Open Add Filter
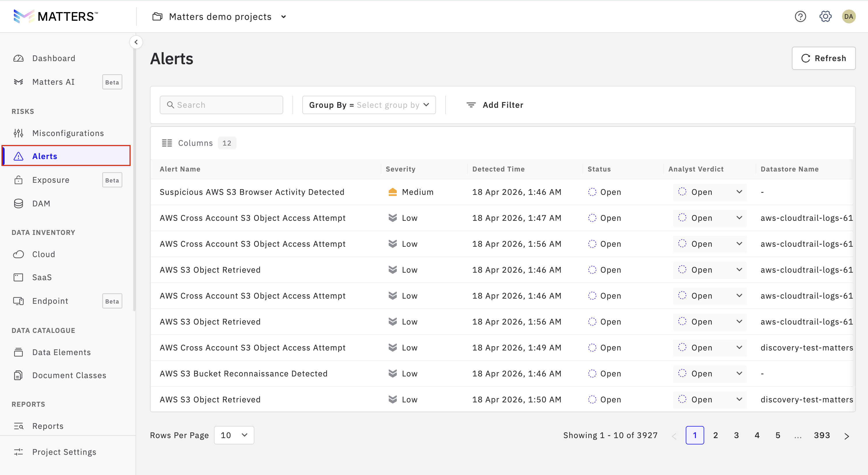 pyautogui.click(x=495, y=105)
